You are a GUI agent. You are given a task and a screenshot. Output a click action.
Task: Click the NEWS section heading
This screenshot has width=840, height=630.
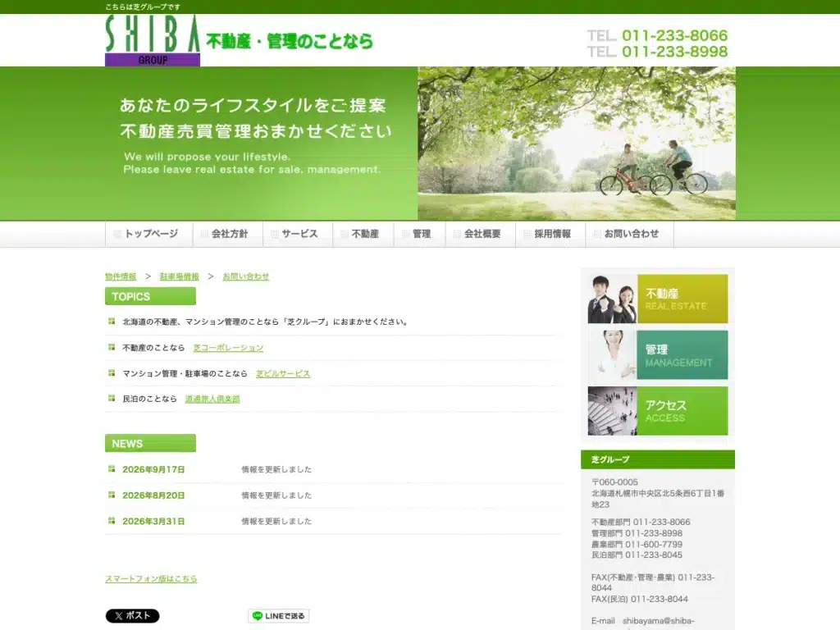click(x=151, y=444)
